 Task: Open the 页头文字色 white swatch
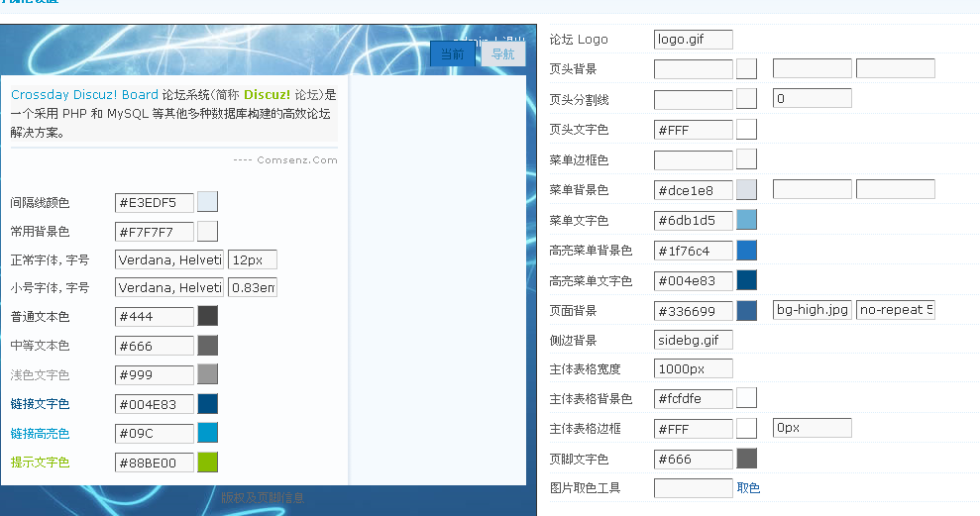click(x=746, y=129)
